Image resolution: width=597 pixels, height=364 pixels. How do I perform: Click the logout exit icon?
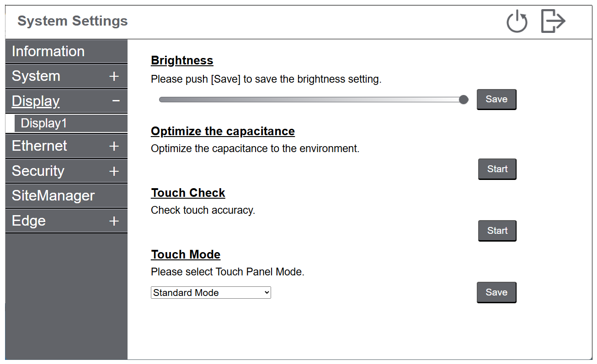pyautogui.click(x=553, y=21)
